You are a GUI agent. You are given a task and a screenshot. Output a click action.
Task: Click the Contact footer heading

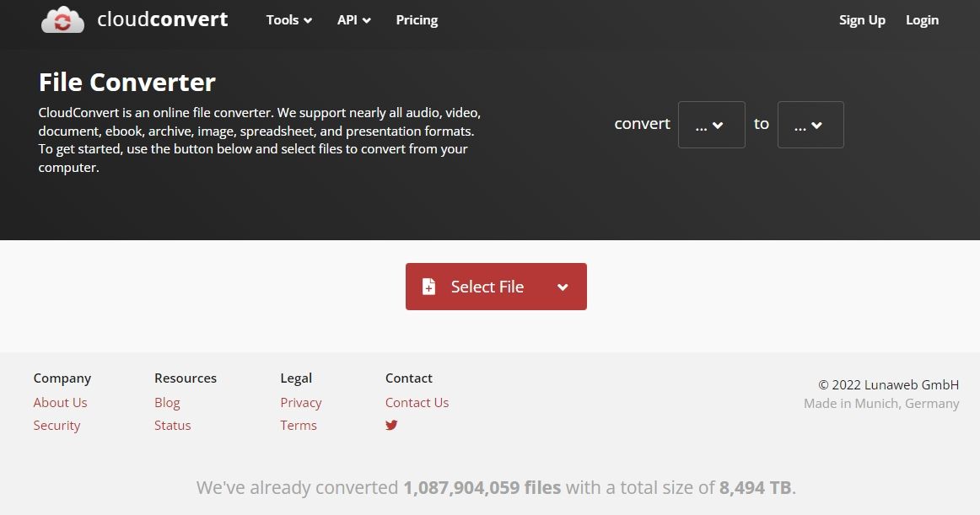(409, 378)
